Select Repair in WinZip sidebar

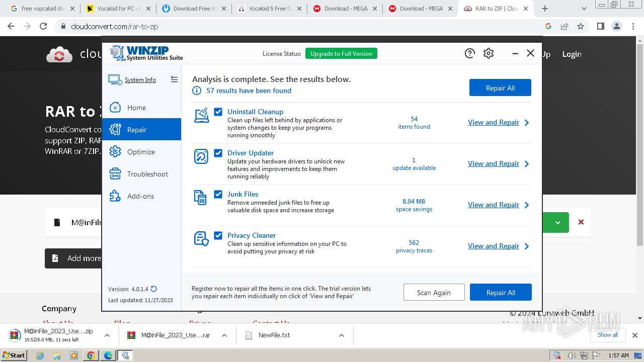point(141,129)
